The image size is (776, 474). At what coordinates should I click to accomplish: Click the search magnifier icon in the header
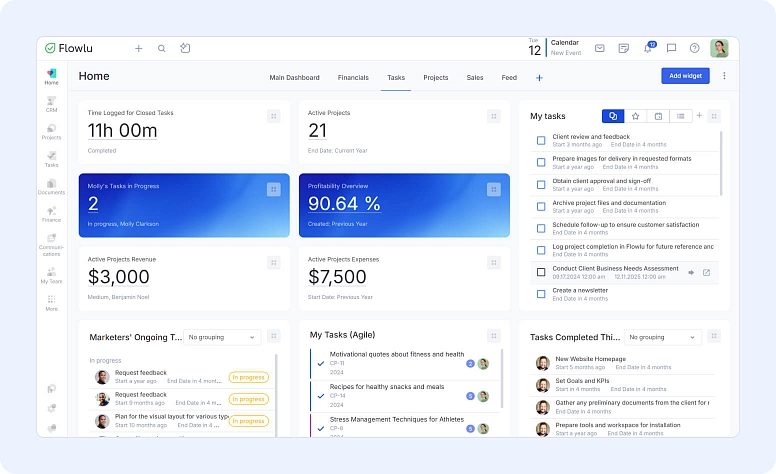161,48
